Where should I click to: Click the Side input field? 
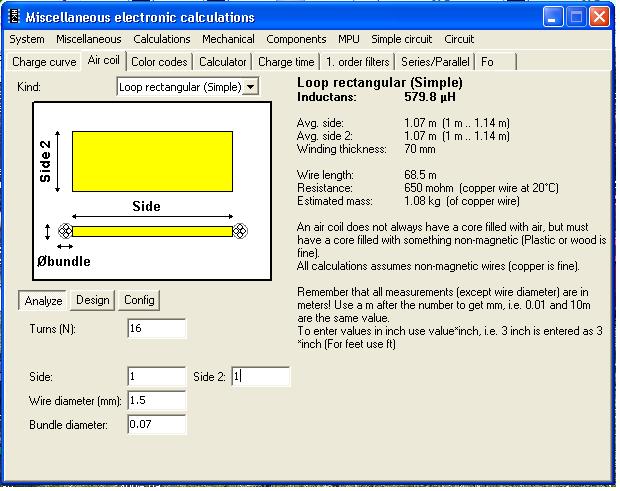[x=157, y=376]
